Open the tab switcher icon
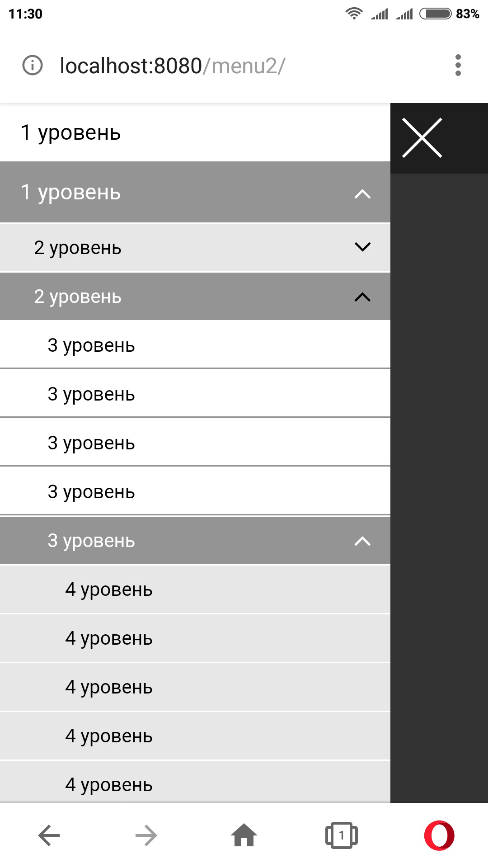 (x=342, y=835)
